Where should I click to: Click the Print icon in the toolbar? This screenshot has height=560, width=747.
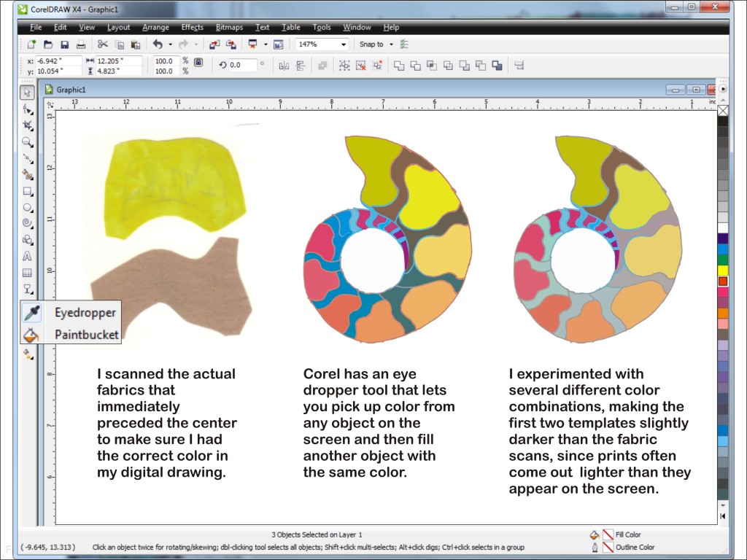[82, 44]
